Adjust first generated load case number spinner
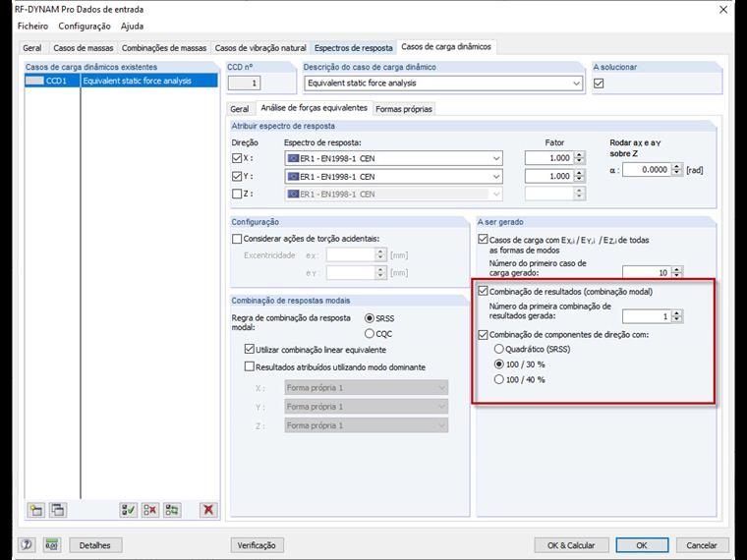 (x=677, y=272)
